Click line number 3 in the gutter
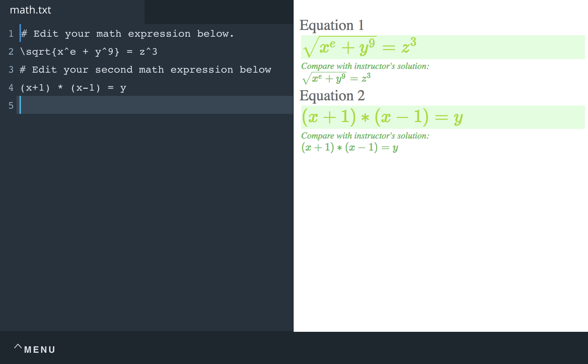Screen dimensions: 588x364 tap(11, 70)
